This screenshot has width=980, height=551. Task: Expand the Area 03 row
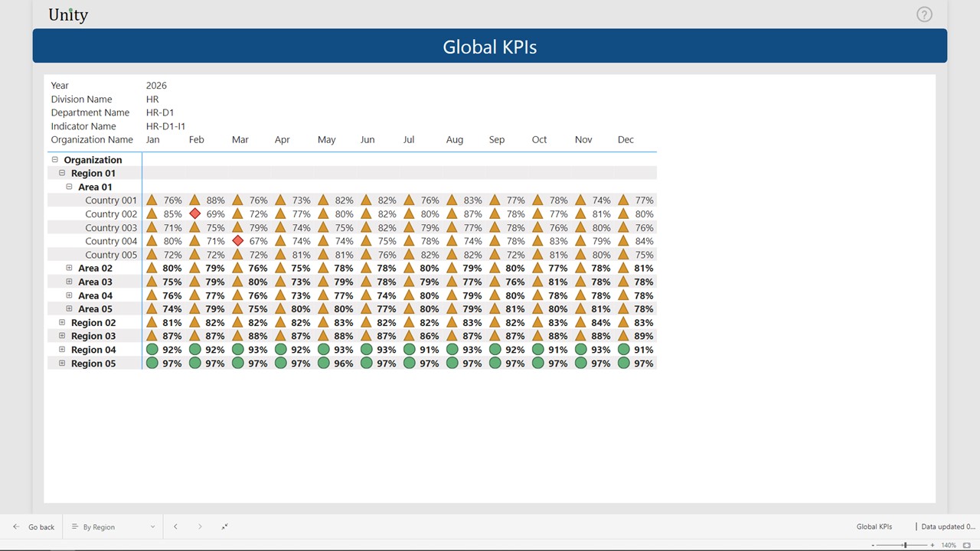coord(69,282)
